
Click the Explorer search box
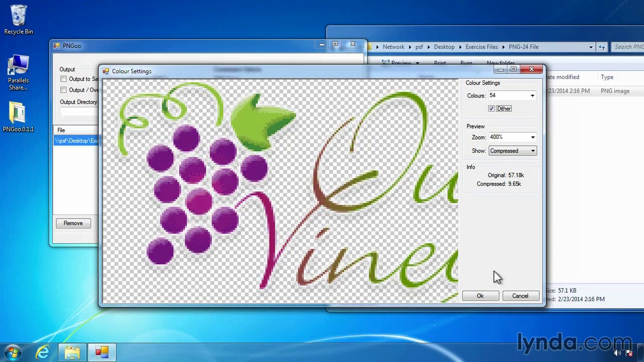(x=627, y=47)
